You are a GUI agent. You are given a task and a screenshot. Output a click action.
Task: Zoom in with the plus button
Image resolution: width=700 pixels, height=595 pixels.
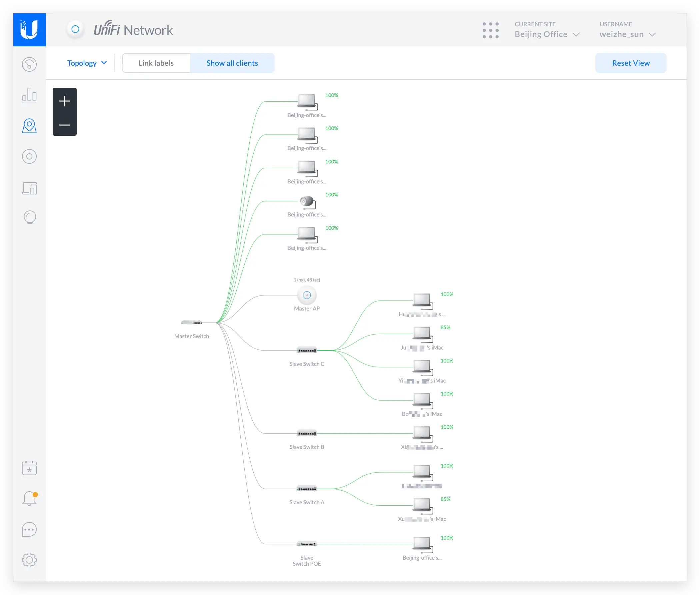point(65,101)
